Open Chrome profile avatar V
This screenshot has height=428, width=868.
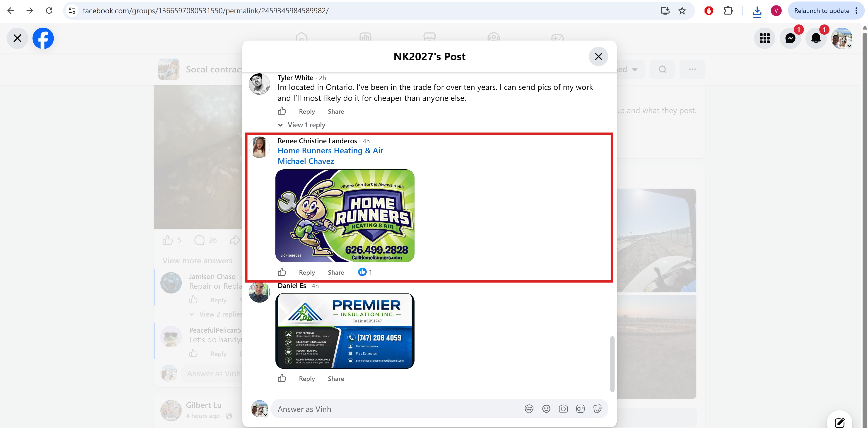[776, 11]
